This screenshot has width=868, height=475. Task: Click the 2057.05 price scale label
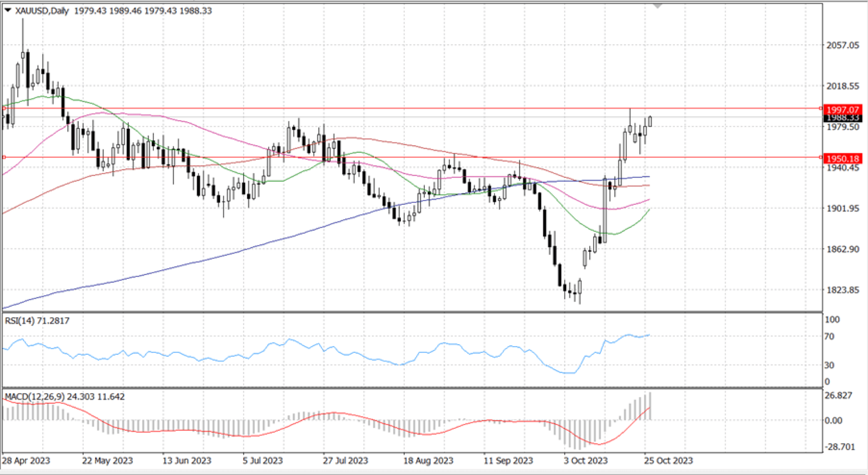tap(842, 45)
